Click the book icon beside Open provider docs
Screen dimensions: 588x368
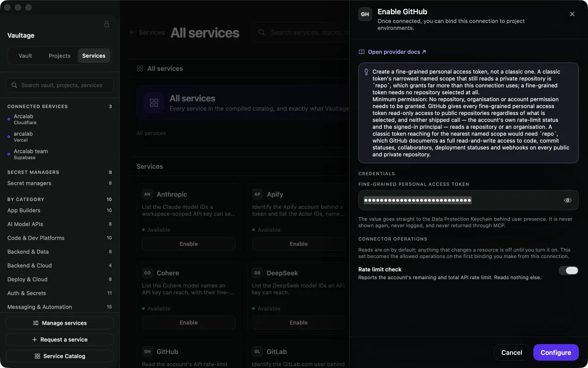click(362, 52)
